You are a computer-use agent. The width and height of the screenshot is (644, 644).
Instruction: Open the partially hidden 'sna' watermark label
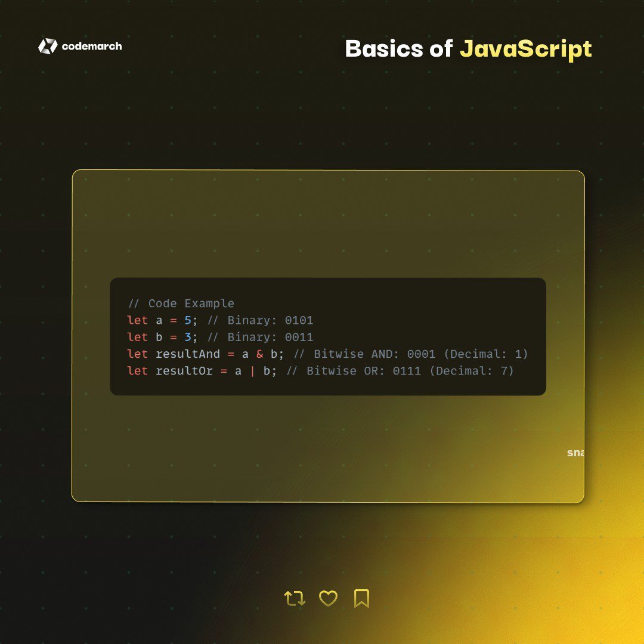click(x=576, y=453)
